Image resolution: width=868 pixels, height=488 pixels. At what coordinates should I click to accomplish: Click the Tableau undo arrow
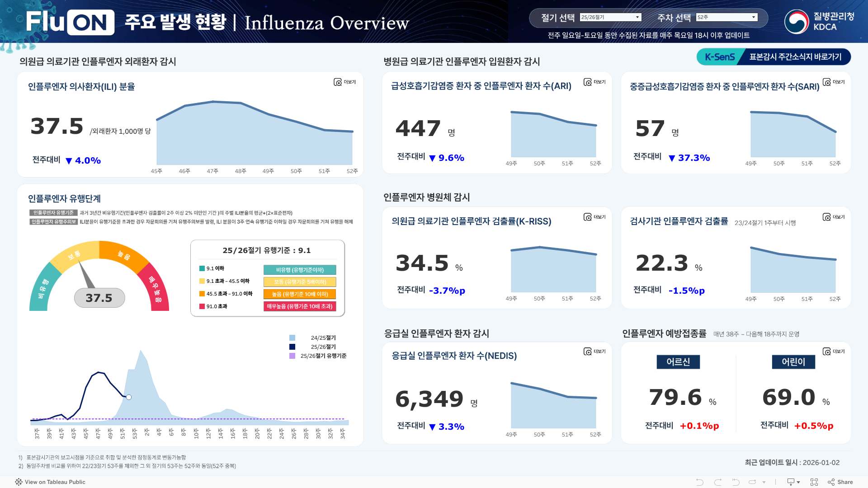699,482
